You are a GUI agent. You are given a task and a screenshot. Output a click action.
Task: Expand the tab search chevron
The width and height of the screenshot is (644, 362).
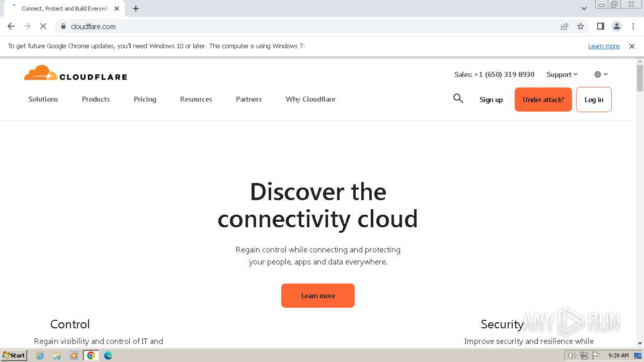coord(584,9)
